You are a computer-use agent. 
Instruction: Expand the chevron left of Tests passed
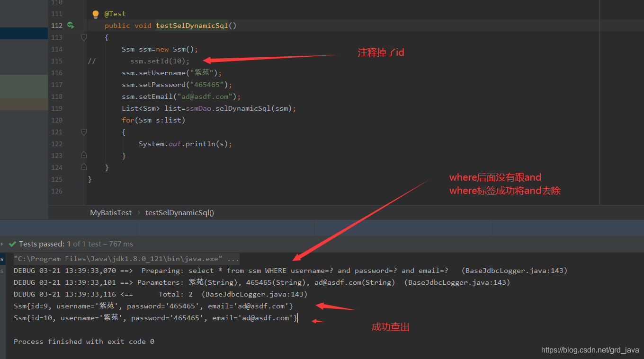pos(2,244)
